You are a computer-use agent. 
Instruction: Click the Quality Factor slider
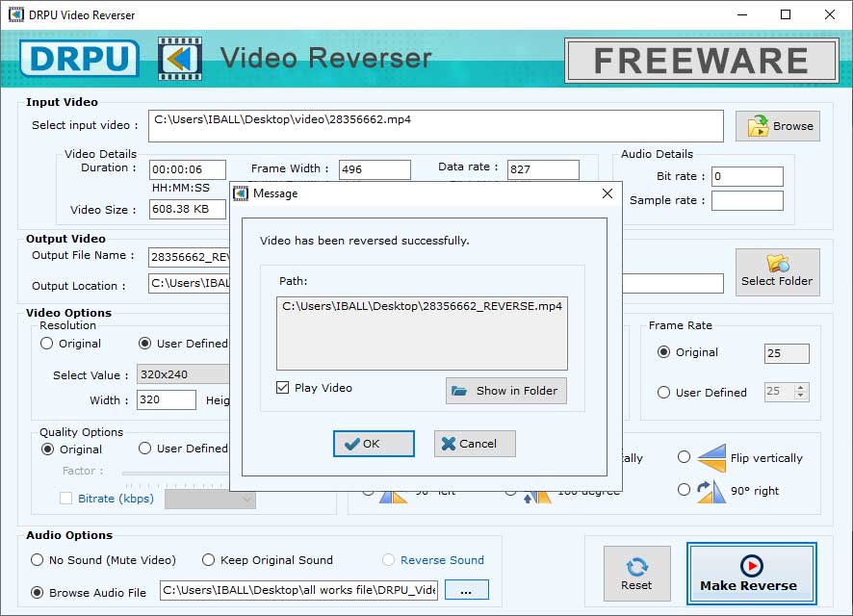click(x=175, y=473)
